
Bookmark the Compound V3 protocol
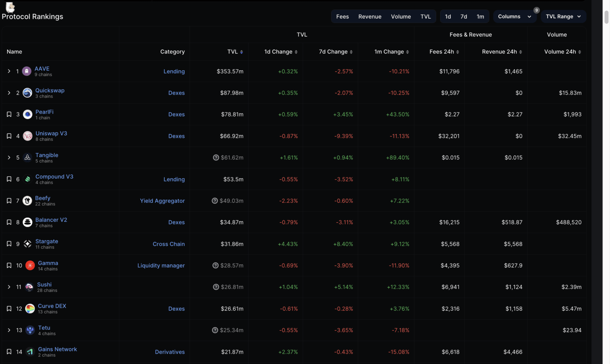9,179
